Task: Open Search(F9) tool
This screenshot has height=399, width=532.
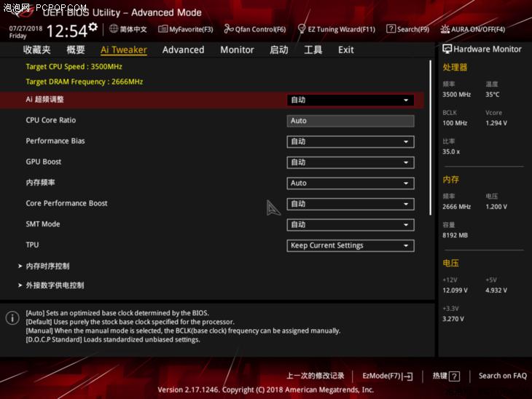Action: coord(407,29)
